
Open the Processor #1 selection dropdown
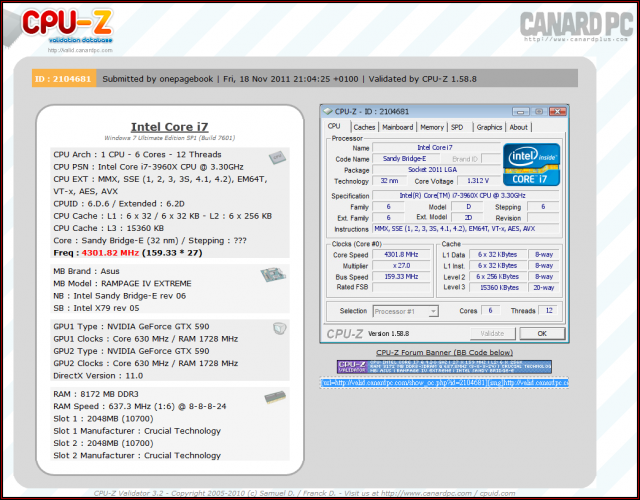405,311
